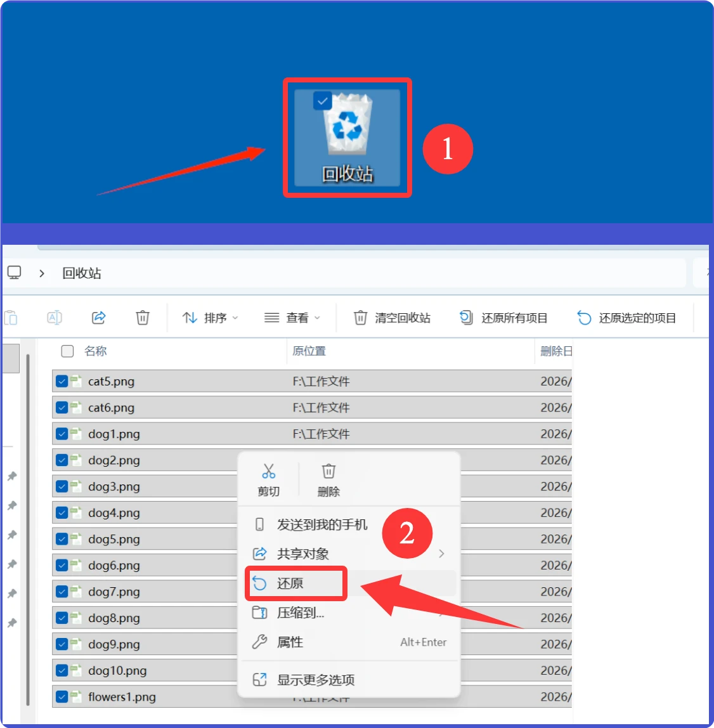Click F:\工作文件 location of dog1.png

321,434
